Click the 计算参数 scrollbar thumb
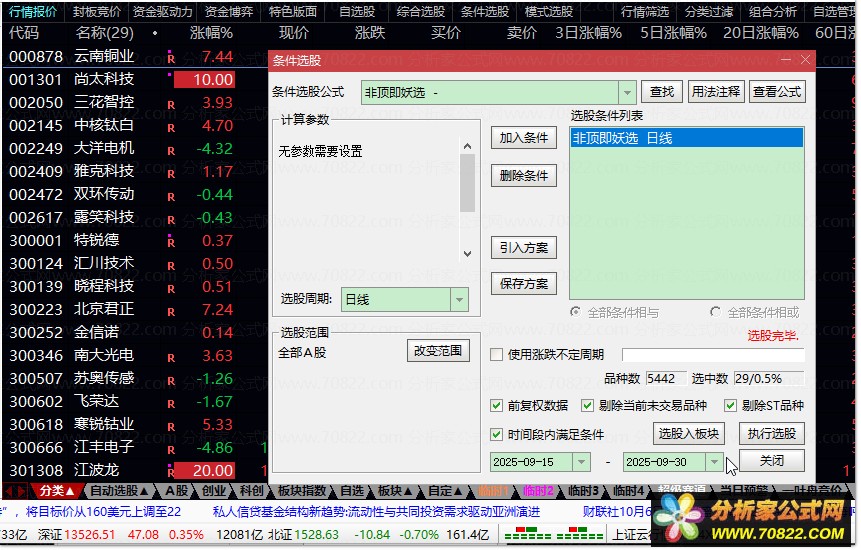This screenshot has height=550, width=861. (x=467, y=183)
